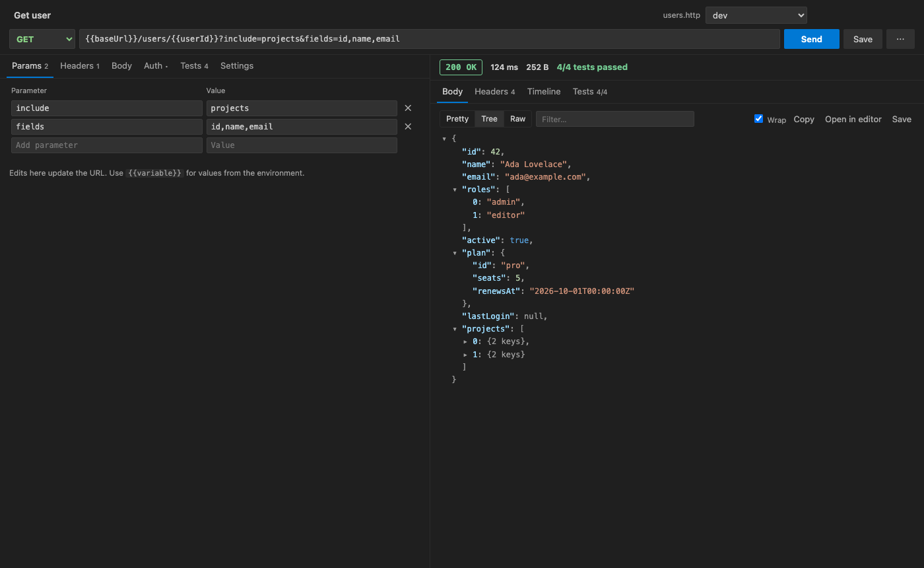Switch to the request Params tab

pyautogui.click(x=30, y=66)
